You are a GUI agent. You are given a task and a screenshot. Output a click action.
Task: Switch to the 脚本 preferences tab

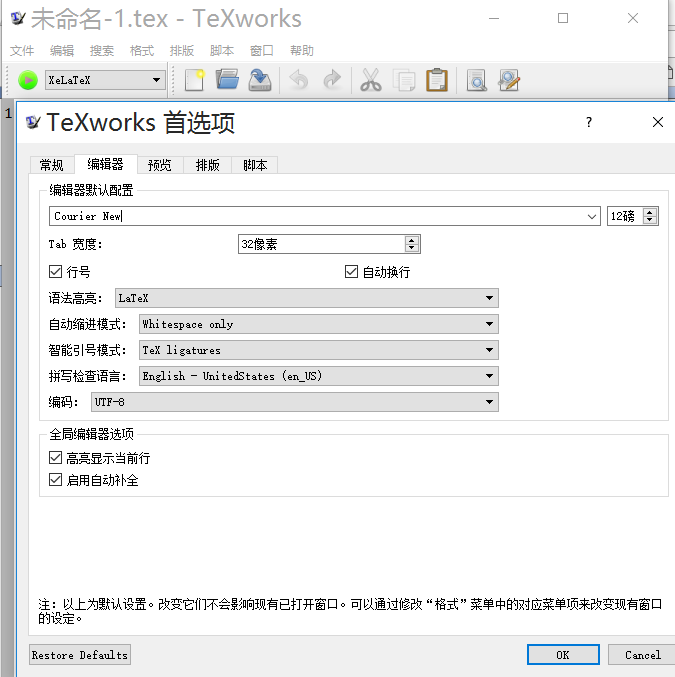click(255, 165)
